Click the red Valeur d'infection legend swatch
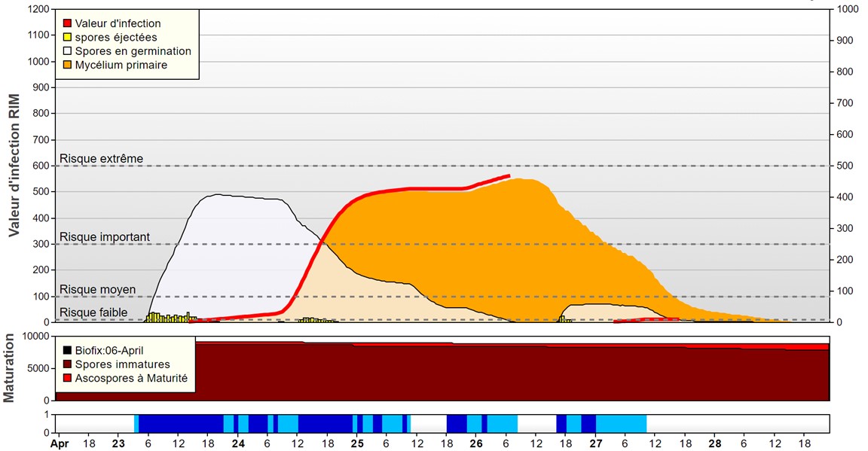Screen dimensions: 868x451 pyautogui.click(x=67, y=23)
